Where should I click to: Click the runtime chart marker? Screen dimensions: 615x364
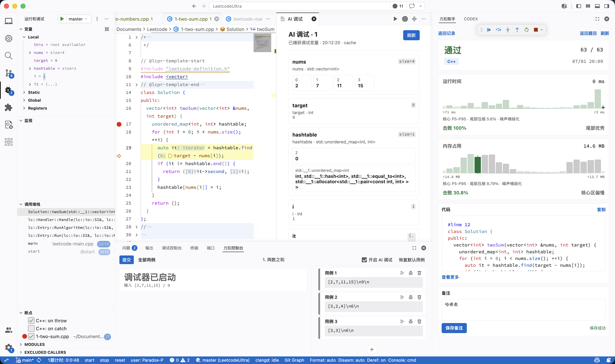tap(603, 107)
